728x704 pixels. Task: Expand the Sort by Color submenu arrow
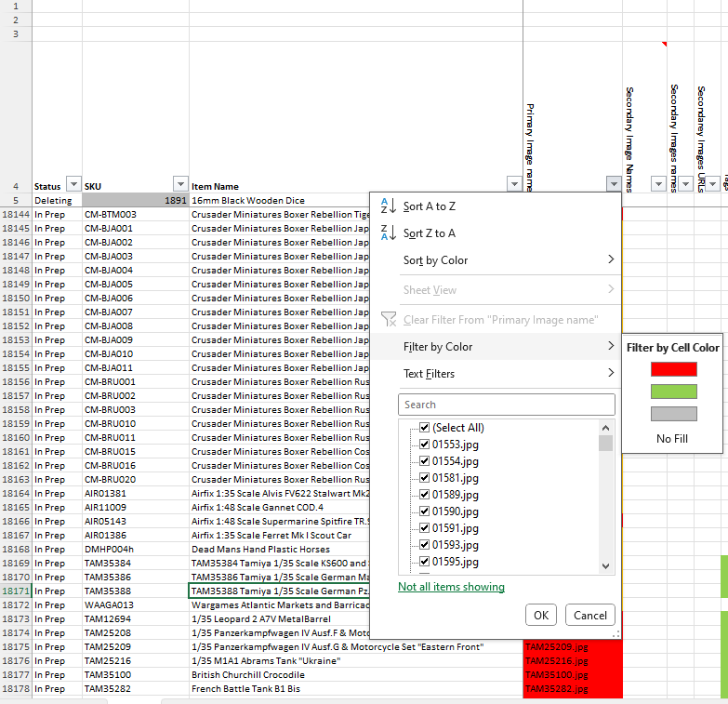tap(611, 259)
